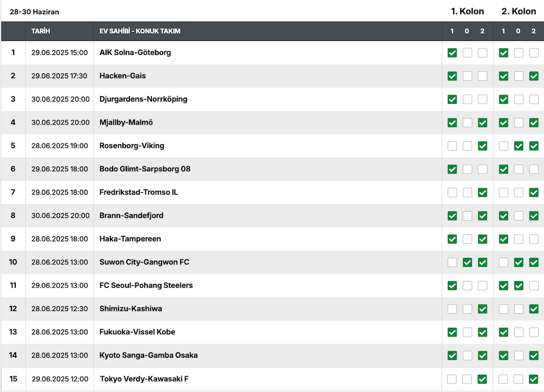544x392 pixels.
Task: Uncheck 1. Kolon result 2 for Haka-Tampereen
Action: 483,239
